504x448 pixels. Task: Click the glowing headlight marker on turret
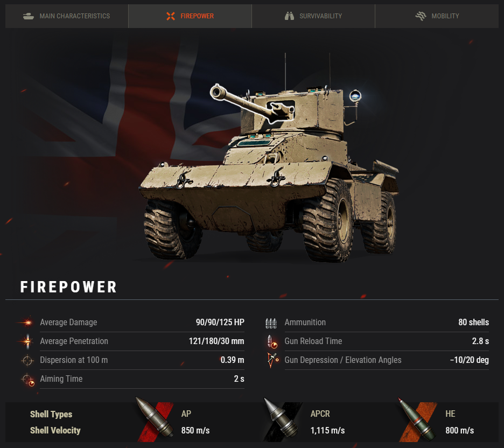tap(355, 95)
